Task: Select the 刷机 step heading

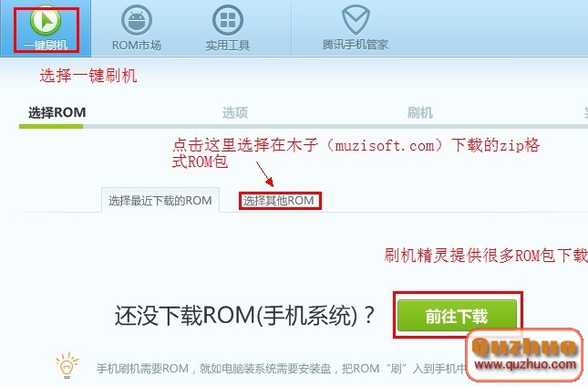Action: pyautogui.click(x=420, y=112)
